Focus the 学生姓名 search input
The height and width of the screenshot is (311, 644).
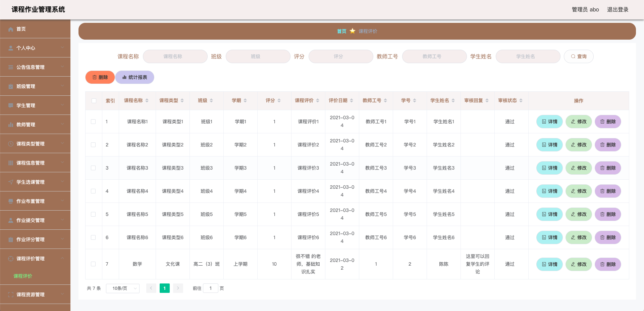tap(528, 56)
